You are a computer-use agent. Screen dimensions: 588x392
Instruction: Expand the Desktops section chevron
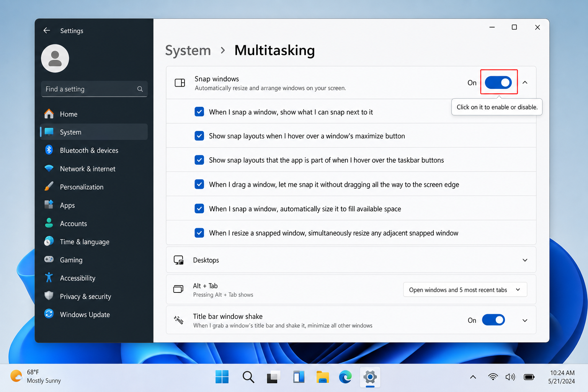coord(525,260)
